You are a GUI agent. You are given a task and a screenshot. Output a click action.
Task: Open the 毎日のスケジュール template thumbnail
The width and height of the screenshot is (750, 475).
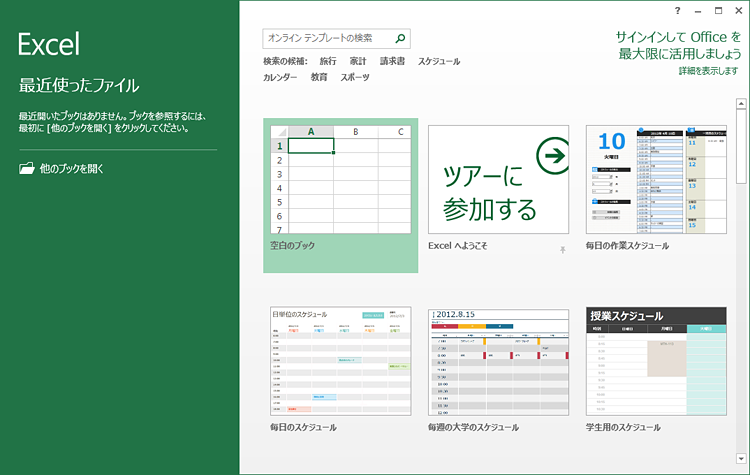(341, 361)
